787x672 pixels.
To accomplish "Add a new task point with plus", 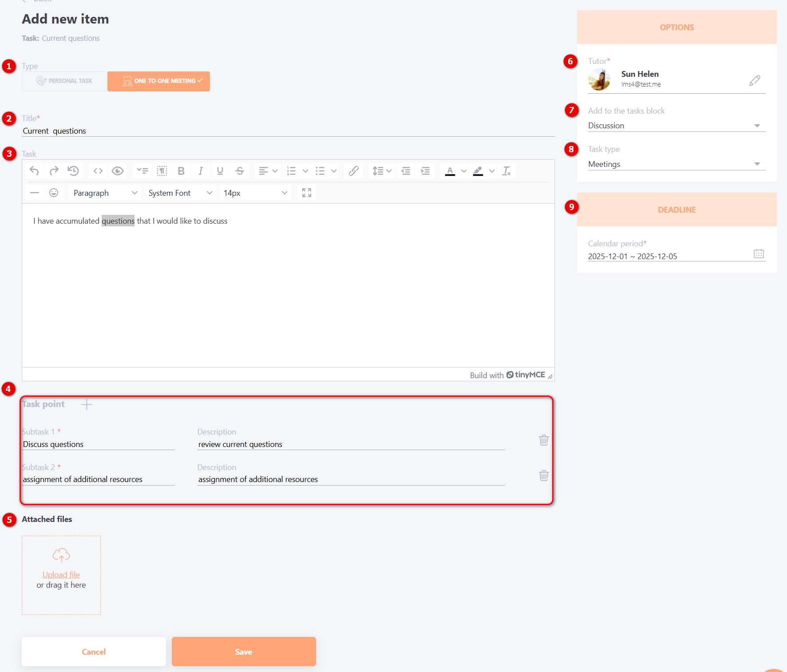I will [x=87, y=404].
